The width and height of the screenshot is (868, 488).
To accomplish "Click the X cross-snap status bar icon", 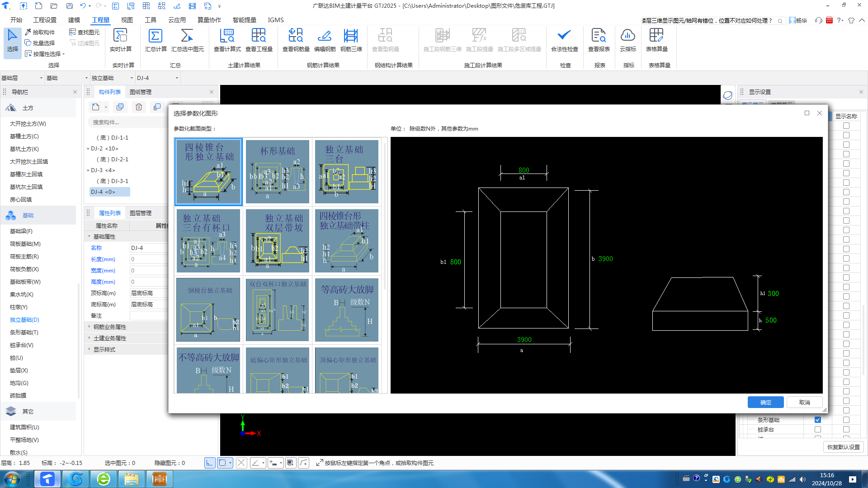I will coord(241,463).
